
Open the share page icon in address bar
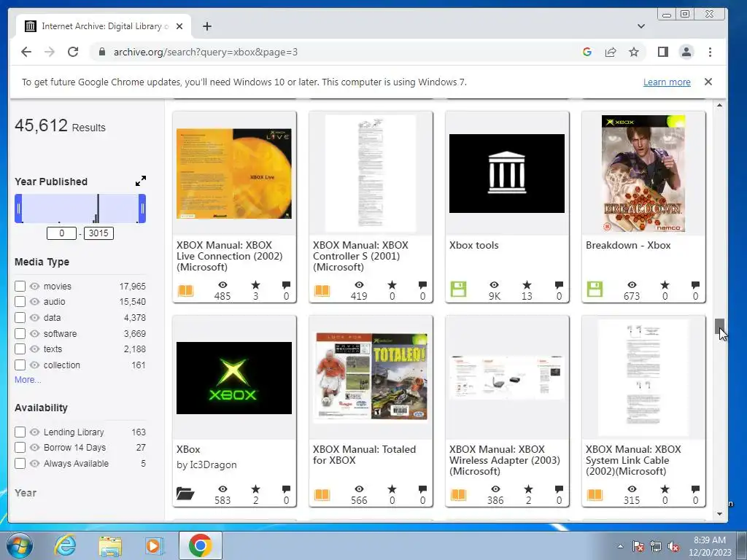(611, 52)
